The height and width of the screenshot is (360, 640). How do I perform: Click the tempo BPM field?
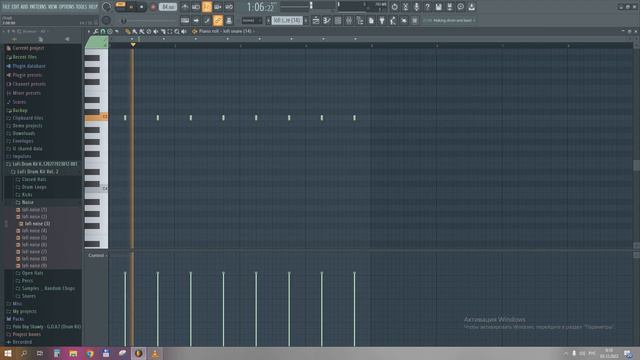click(x=168, y=7)
